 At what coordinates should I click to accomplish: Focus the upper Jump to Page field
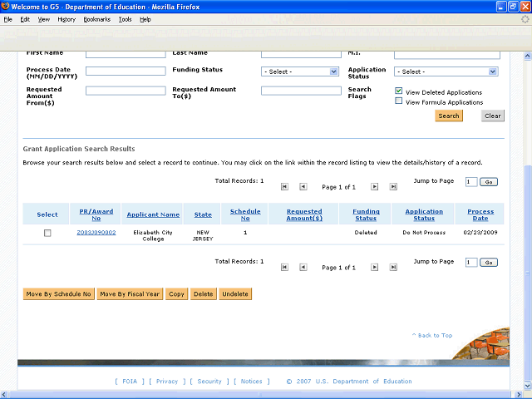point(471,182)
